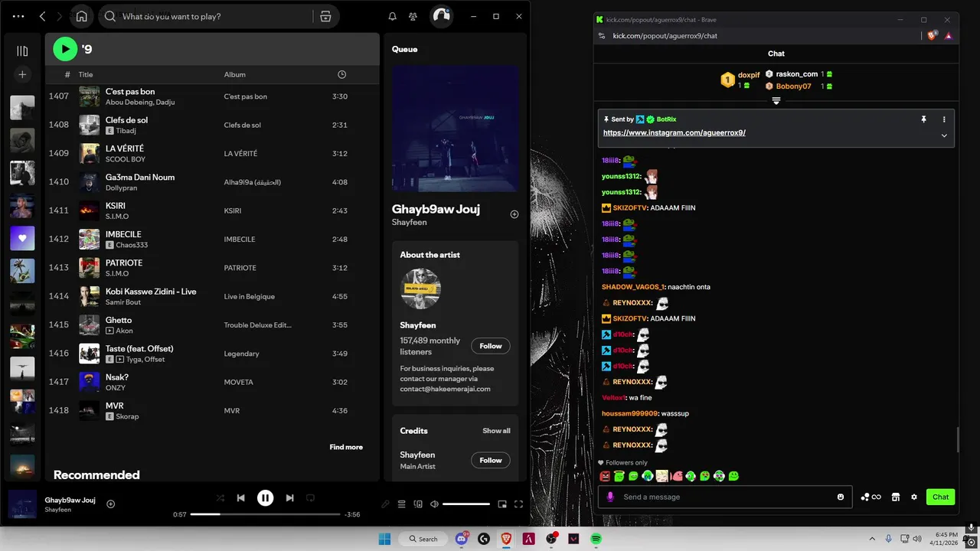This screenshot has height=551, width=980.
Task: Open Brave Shields icon in address bar
Action: click(932, 35)
